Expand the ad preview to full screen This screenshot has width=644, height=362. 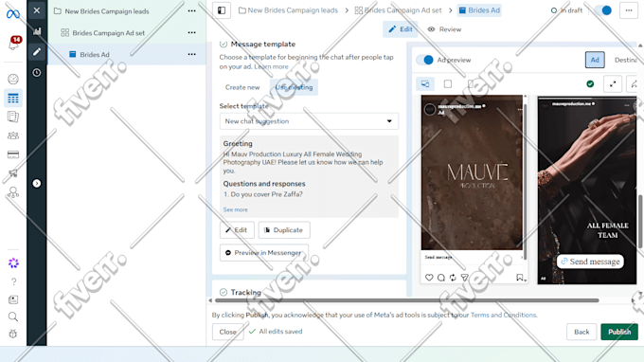point(613,83)
